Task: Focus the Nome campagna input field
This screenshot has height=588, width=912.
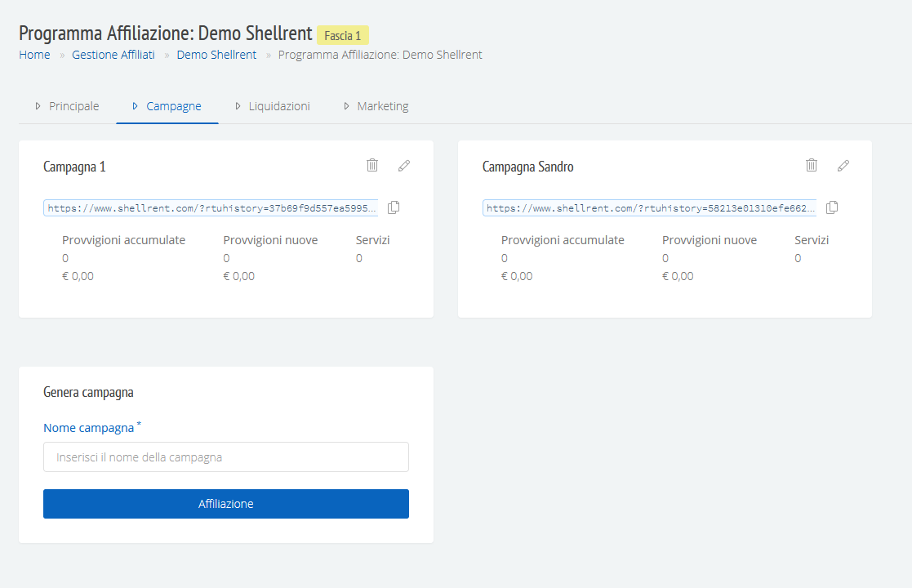Action: point(225,457)
